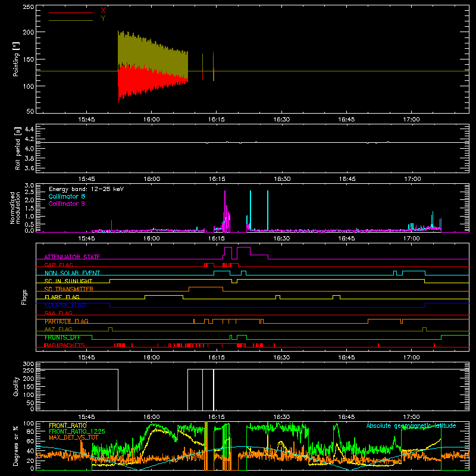This screenshot has height=476, width=476.
Task: Select the NON_SOLAR_EVENT flag label
Action: (72, 273)
